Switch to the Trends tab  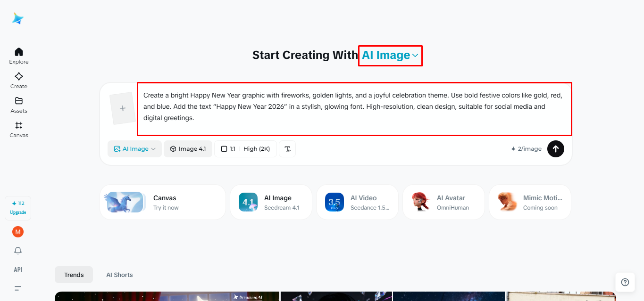click(74, 275)
